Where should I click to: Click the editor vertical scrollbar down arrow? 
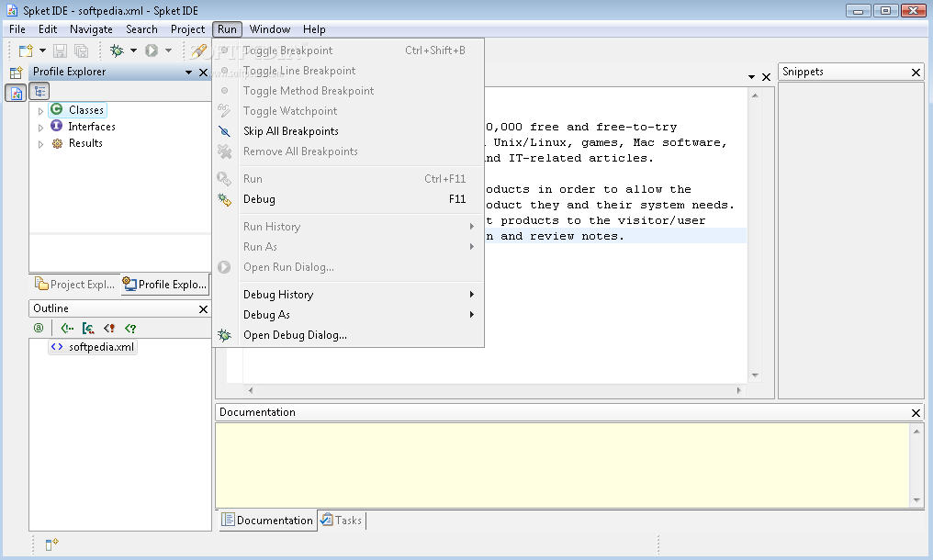755,375
